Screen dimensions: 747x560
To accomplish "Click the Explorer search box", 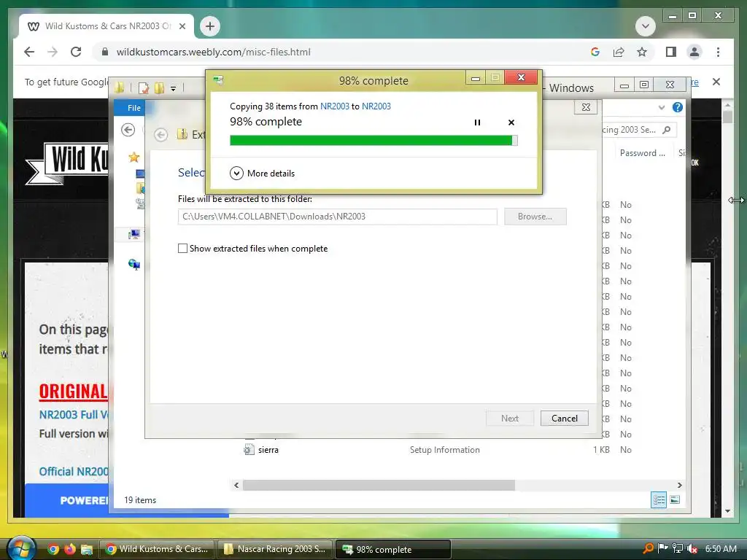I will pos(638,130).
